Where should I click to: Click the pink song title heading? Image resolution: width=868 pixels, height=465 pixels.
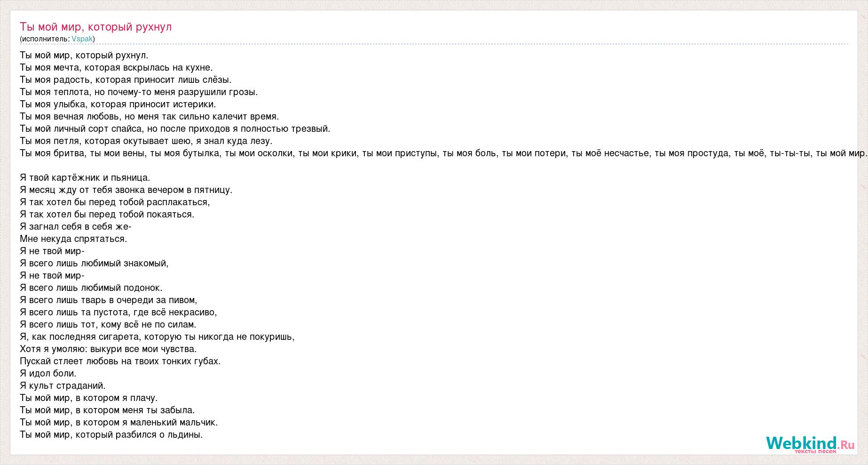[x=96, y=27]
